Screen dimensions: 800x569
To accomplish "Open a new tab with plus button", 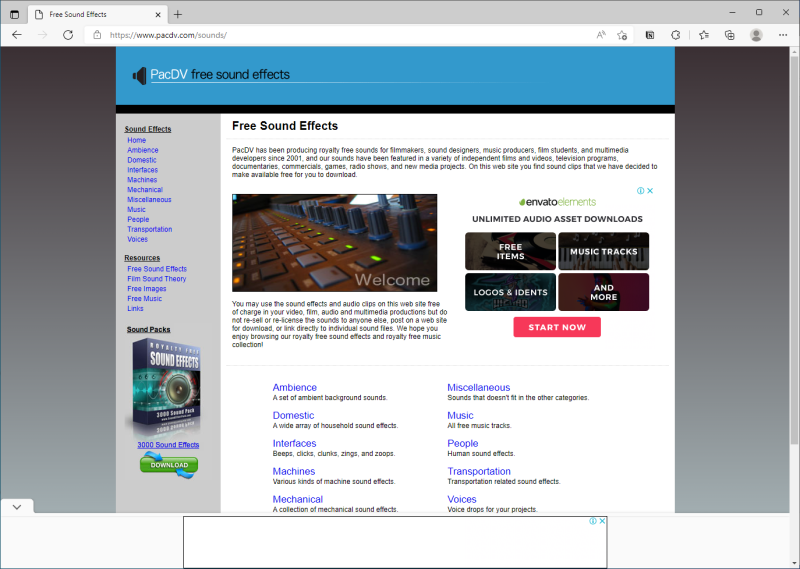I will [x=178, y=14].
